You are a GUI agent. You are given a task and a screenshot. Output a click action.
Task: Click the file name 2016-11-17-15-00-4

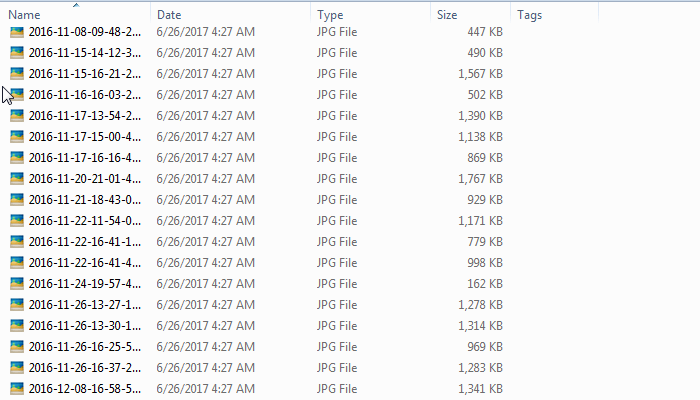(85, 137)
